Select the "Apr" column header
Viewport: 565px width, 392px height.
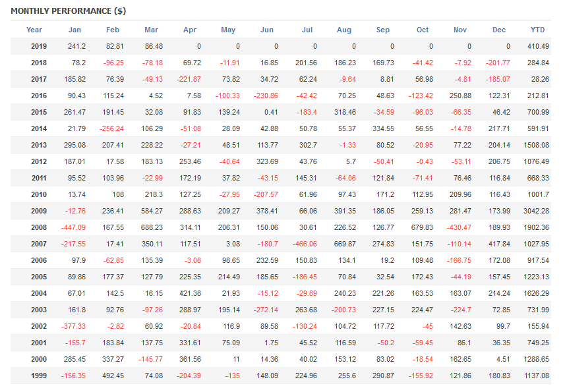coord(189,30)
